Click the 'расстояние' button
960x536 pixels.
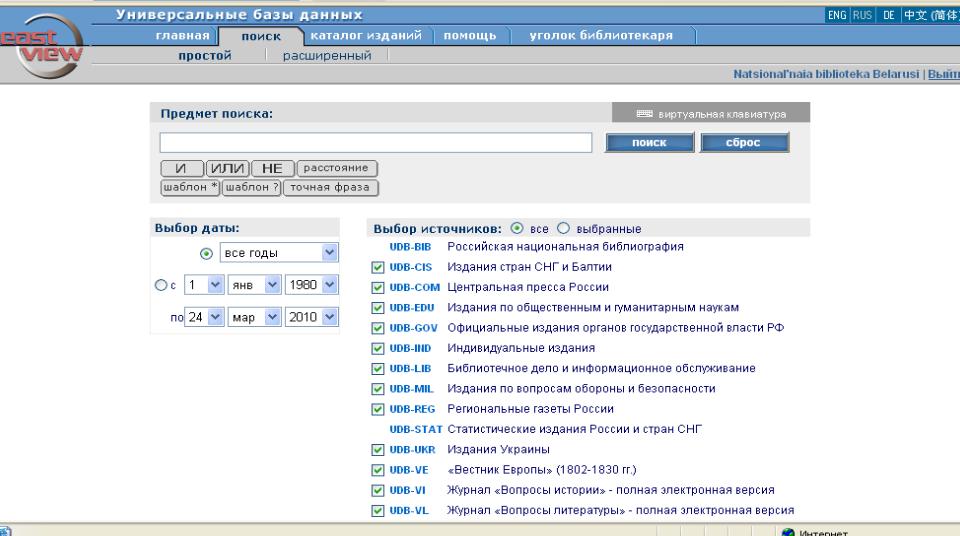(x=337, y=168)
